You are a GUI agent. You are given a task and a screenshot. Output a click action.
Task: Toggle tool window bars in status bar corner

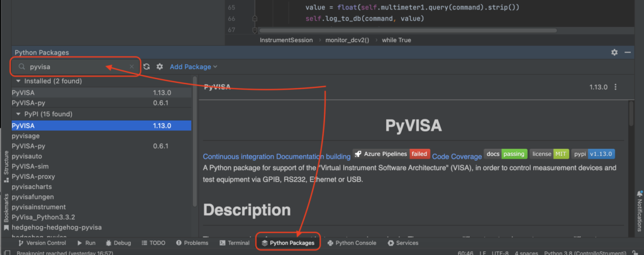click(x=7, y=253)
